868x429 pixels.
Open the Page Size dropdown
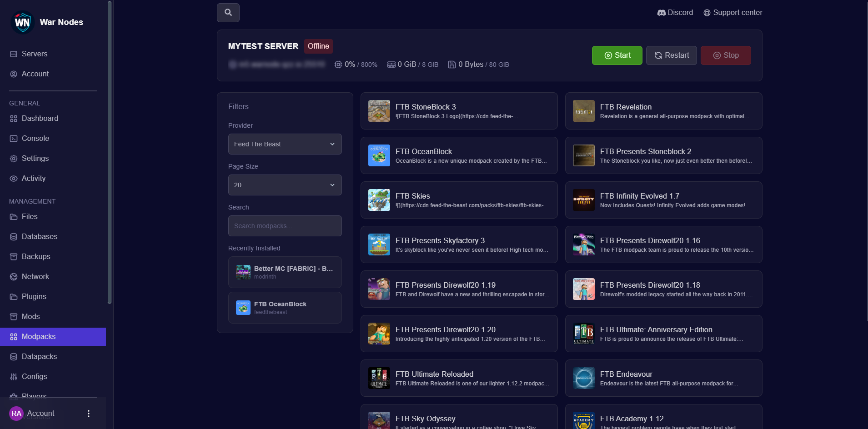285,185
